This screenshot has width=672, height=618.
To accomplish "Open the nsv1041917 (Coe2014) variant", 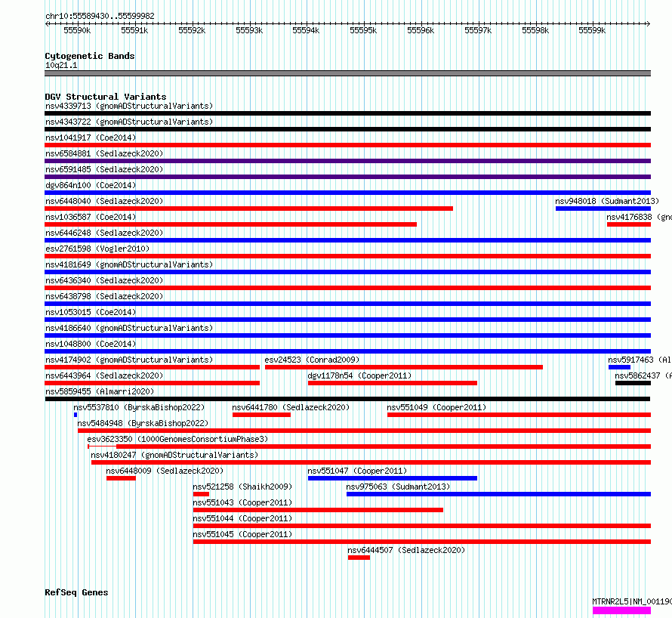I will click(x=91, y=138).
